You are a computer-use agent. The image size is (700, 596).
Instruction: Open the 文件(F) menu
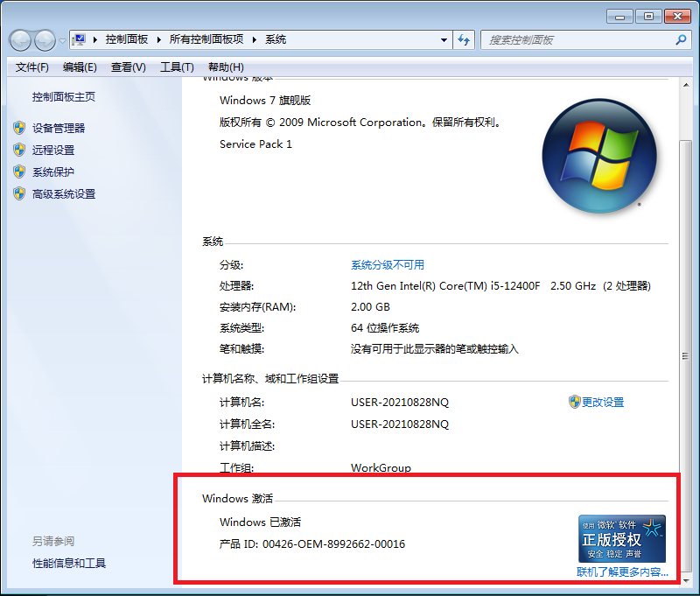click(32, 67)
